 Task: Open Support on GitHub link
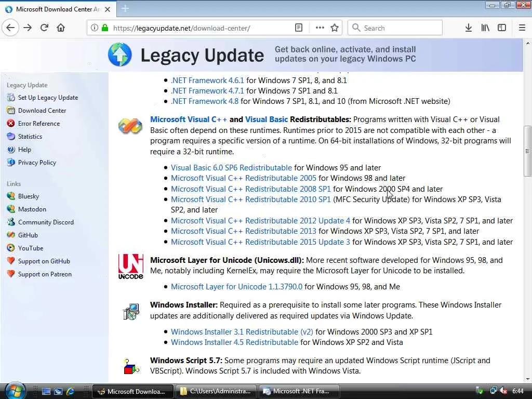click(x=44, y=261)
